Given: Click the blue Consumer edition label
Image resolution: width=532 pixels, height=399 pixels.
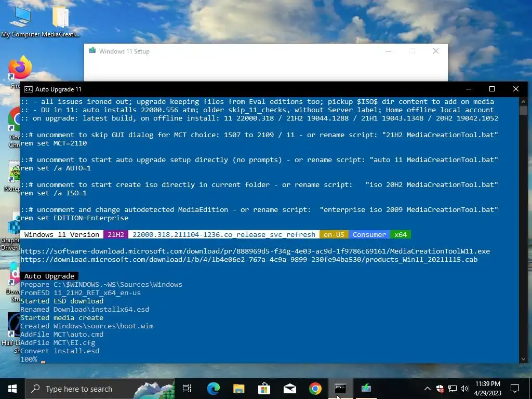Looking at the screenshot, I should pyautogui.click(x=369, y=234).
